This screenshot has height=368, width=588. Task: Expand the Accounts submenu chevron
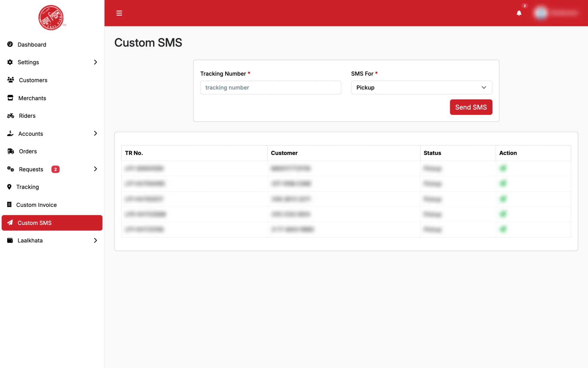point(95,133)
